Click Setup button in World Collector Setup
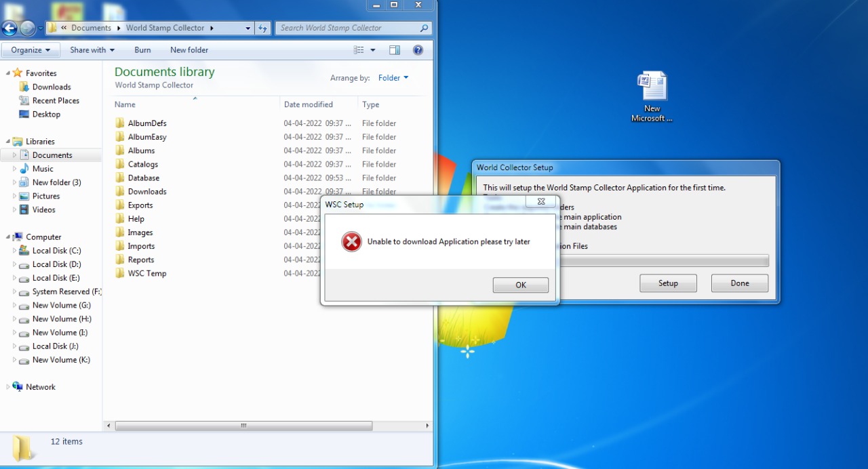 point(668,283)
